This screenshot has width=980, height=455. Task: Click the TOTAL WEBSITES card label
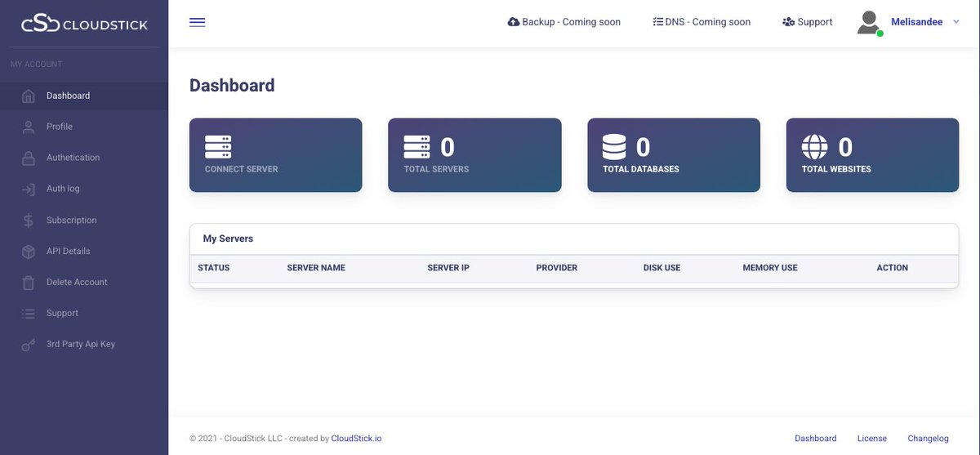pyautogui.click(x=836, y=169)
